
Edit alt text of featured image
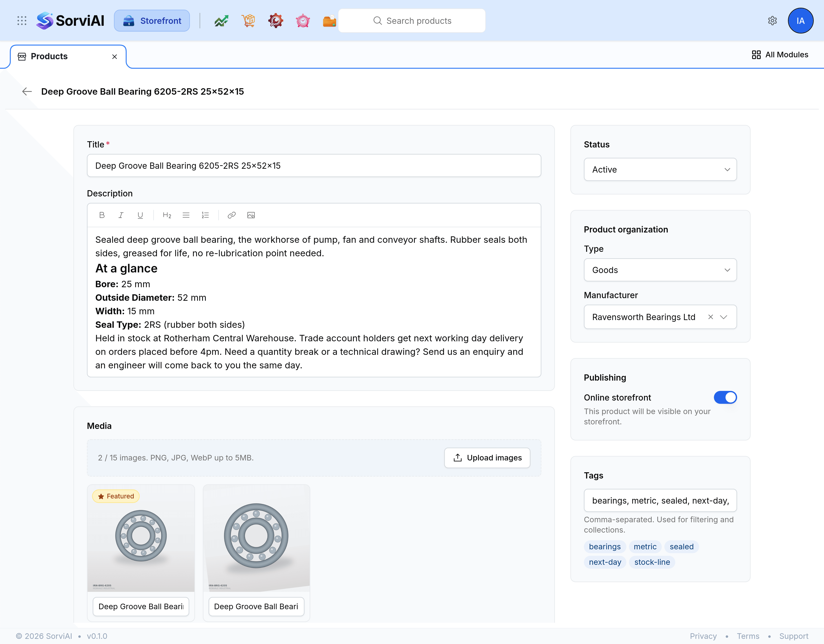coord(141,607)
